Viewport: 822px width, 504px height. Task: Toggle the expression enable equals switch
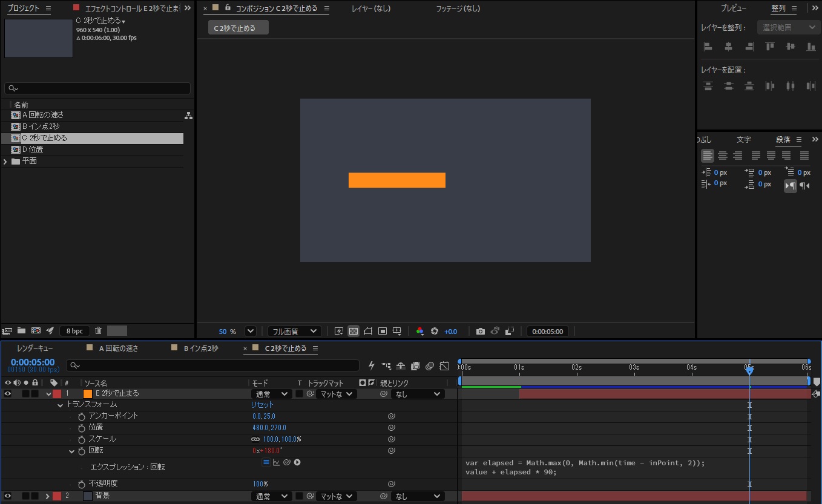[266, 462]
